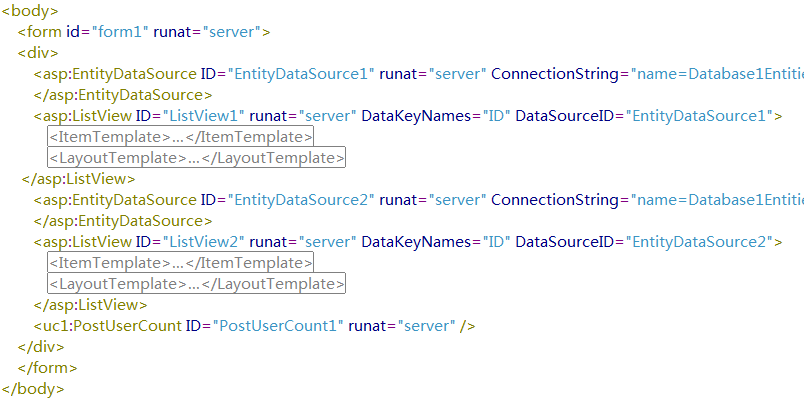Image resolution: width=804 pixels, height=400 pixels.
Task: Click the opening body tag
Action: click(30, 11)
